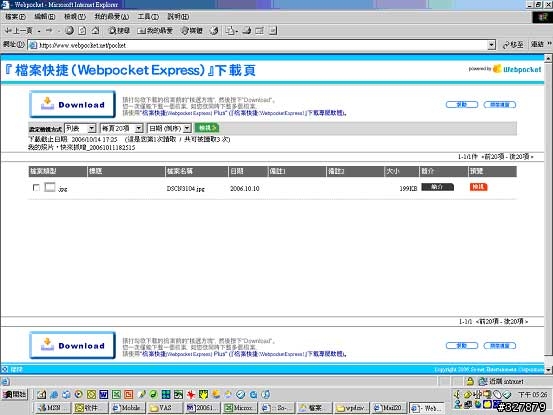Click the Windows 開始 Start button
The height and width of the screenshot is (415, 553).
coord(14,394)
